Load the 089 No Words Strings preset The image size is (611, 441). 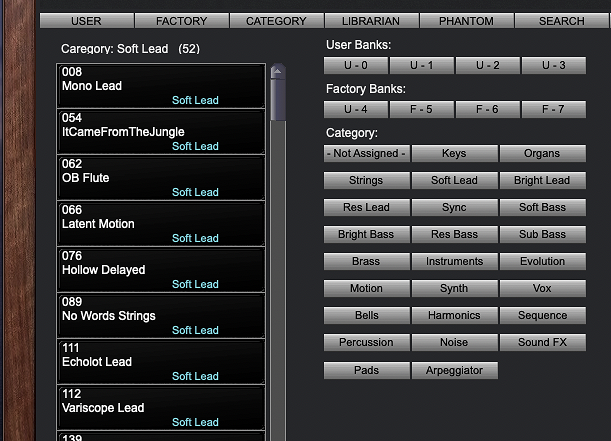[160, 316]
